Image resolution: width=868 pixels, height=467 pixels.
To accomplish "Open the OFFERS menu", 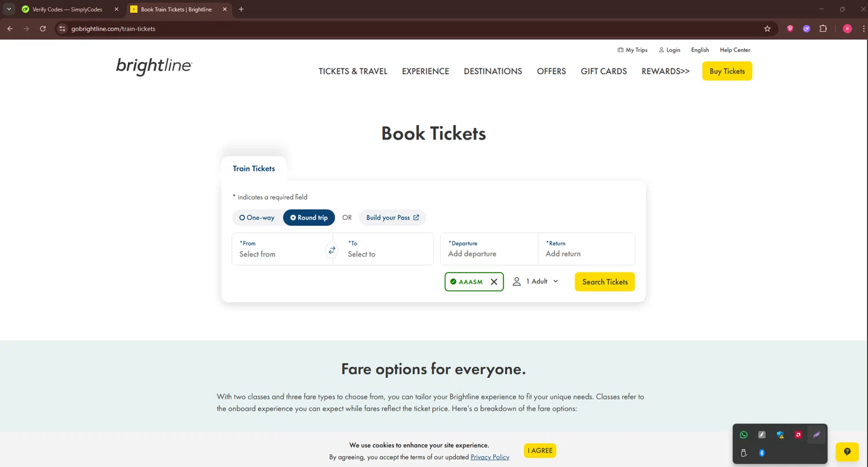I will pyautogui.click(x=551, y=71).
